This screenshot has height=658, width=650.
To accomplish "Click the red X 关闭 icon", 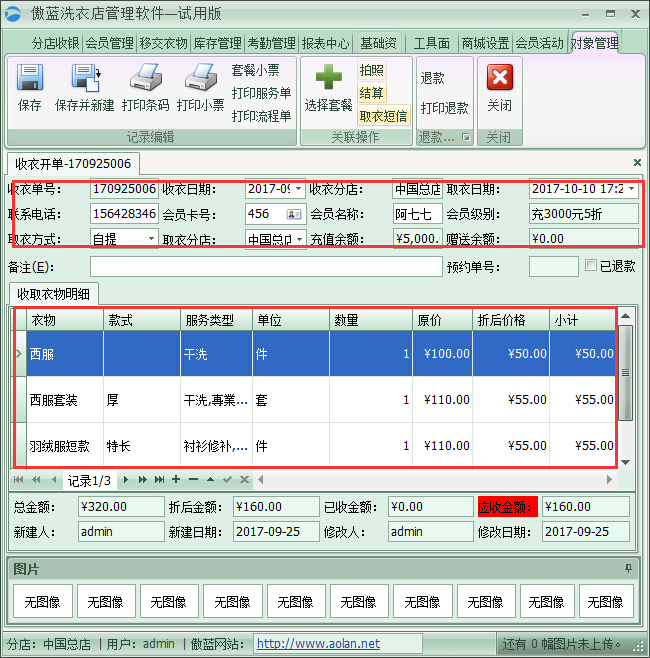I will [x=499, y=78].
